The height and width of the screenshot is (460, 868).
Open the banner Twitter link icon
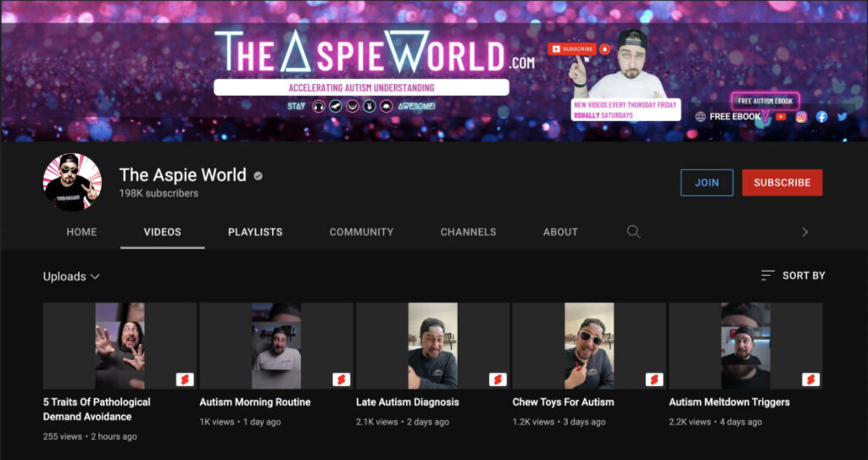click(x=842, y=117)
